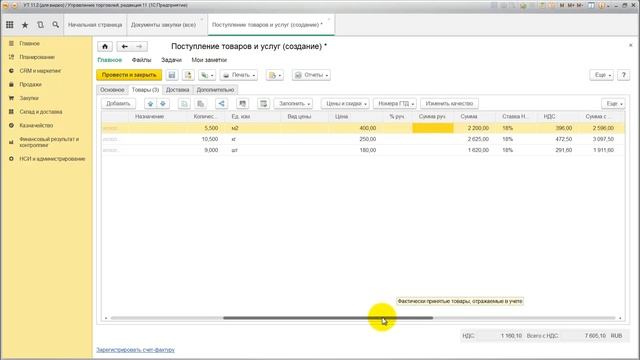
Task: Click the right arrow of the horizontal scrollbar
Action: pyautogui.click(x=620, y=318)
